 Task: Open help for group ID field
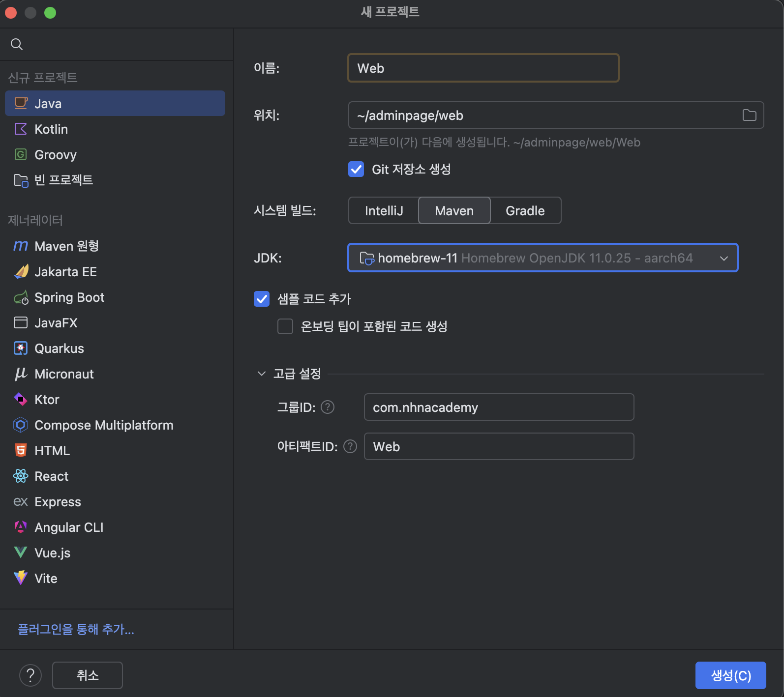pyautogui.click(x=328, y=407)
